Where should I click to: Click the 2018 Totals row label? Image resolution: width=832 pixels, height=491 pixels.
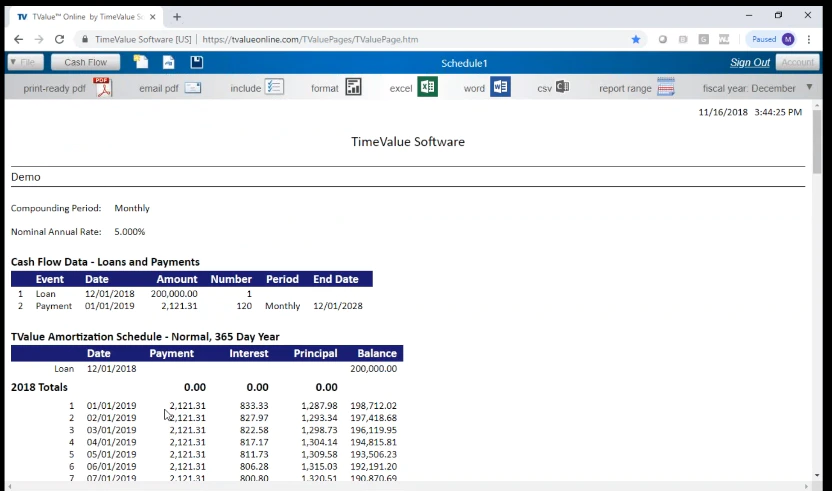pyautogui.click(x=39, y=387)
